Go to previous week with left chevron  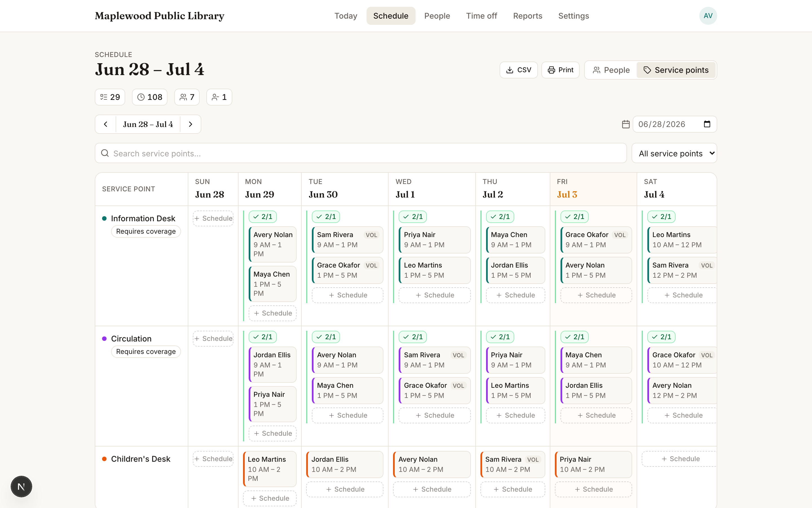click(x=105, y=124)
